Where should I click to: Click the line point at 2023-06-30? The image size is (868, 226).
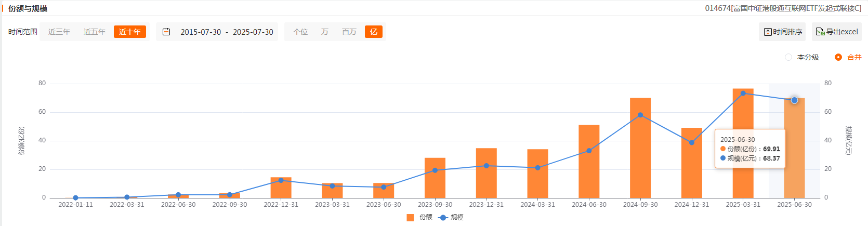384,187
